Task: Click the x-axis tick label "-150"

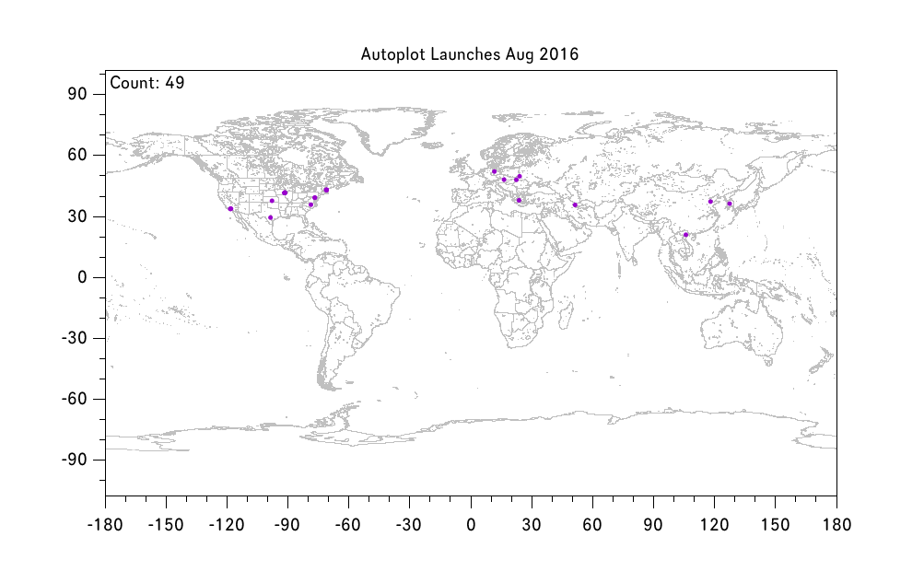Action: tap(166, 525)
